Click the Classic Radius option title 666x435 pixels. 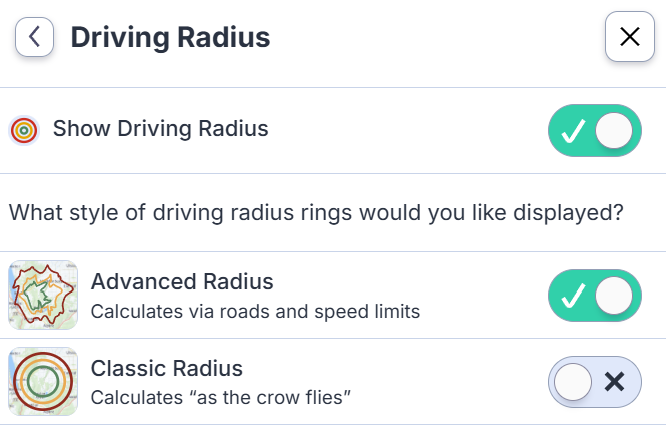pyautogui.click(x=166, y=368)
